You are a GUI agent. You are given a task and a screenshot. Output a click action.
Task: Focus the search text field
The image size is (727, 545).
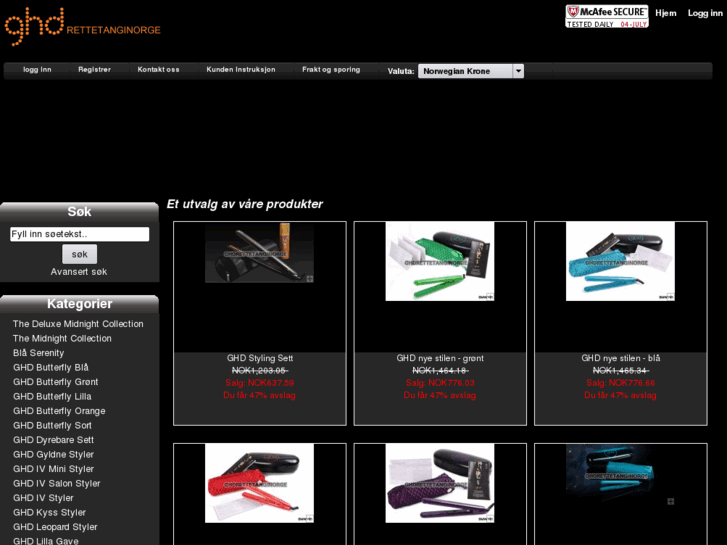tap(80, 234)
